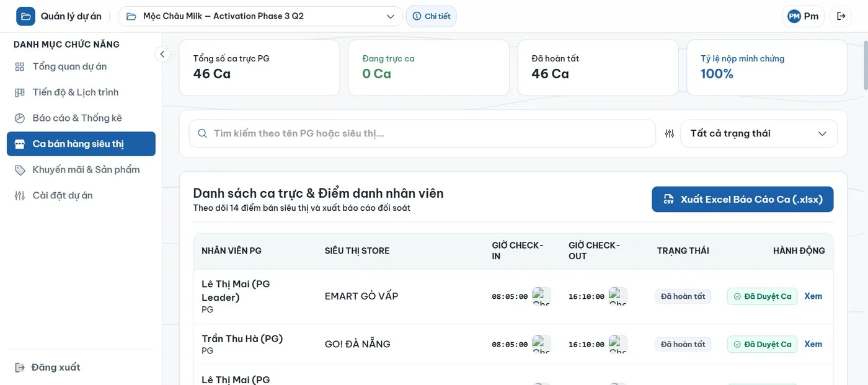This screenshot has height=385, width=868.
Task: Click the logout arrow icon beside the Pm avatar
Action: [x=841, y=16]
